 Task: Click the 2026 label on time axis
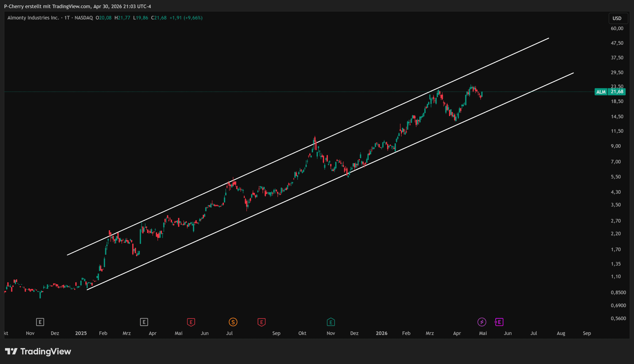[381, 333]
